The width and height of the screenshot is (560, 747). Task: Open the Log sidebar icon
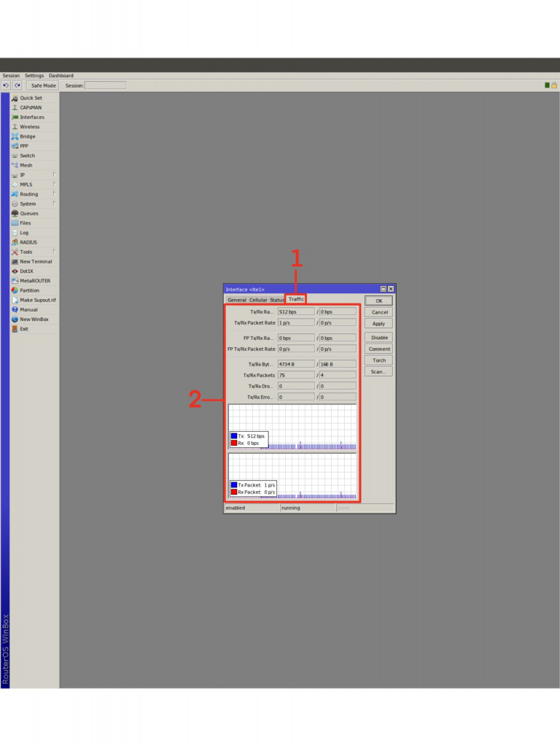pos(15,233)
